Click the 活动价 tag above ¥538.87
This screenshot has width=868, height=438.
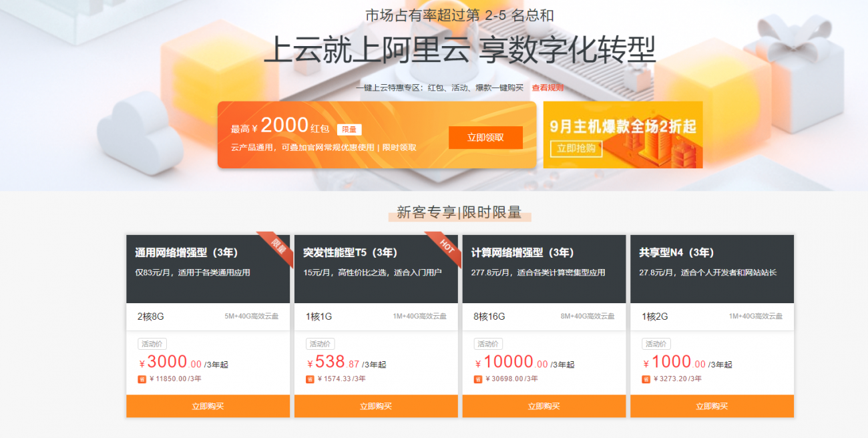point(320,344)
